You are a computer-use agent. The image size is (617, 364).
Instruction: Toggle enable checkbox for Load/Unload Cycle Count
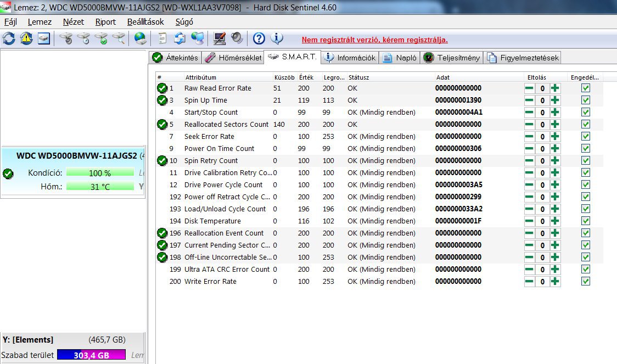pyautogui.click(x=586, y=209)
